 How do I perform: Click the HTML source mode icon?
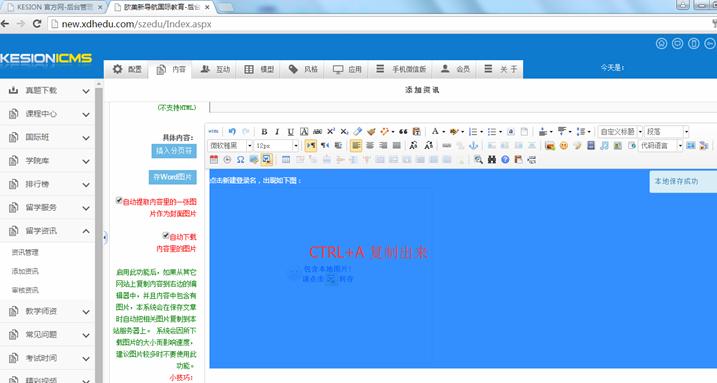pyautogui.click(x=214, y=132)
